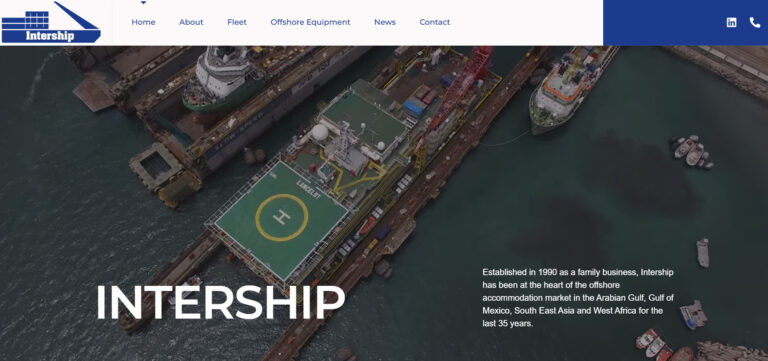The width and height of the screenshot is (768, 361).
Task: Click the large INTERSHIP hero heading
Action: point(220,302)
